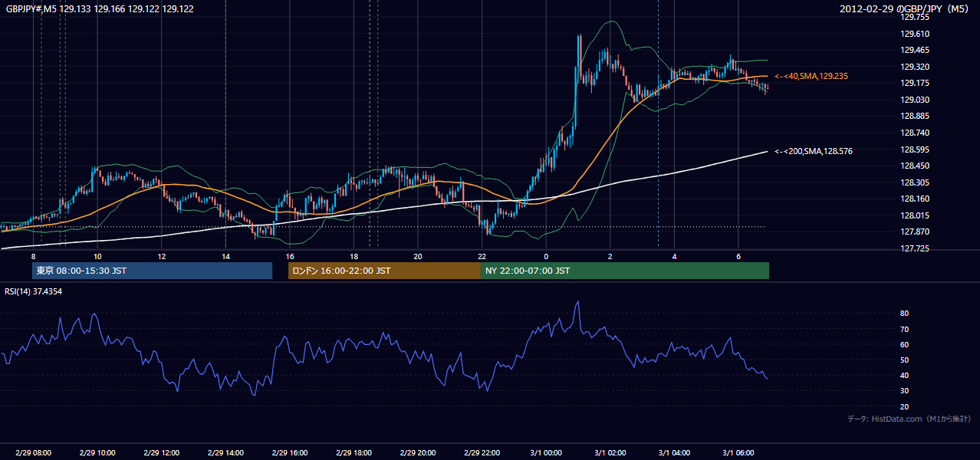
Task: Click the 東京 08:00-15:30 JST session bar
Action: 153,271
